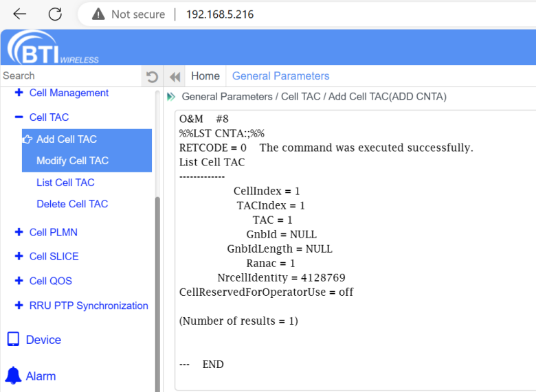Screen dimensions: 536x392
Task: Click the double left arrow tab scroller
Action: point(175,76)
